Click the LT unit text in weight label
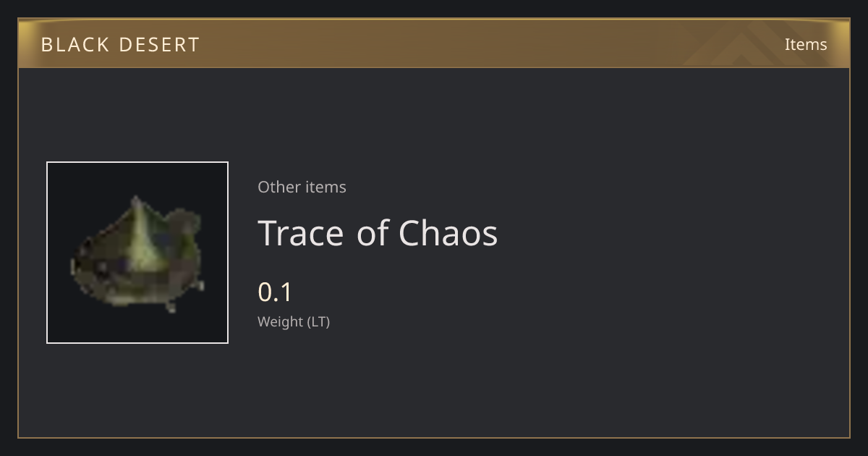868x456 pixels. coord(319,321)
